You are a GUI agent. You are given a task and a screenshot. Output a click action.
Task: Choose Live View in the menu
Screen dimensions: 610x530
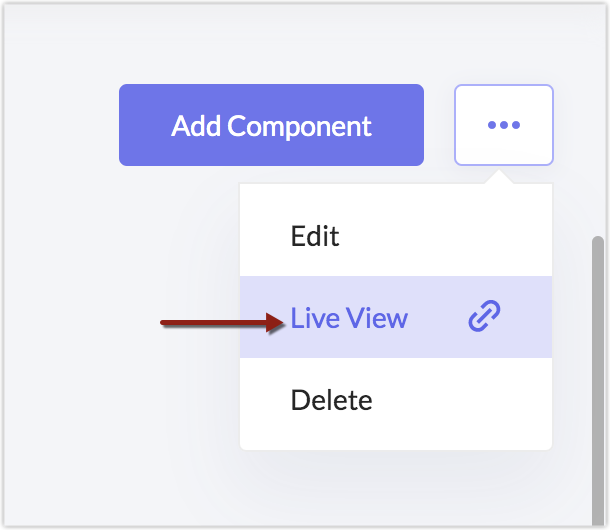(x=349, y=318)
